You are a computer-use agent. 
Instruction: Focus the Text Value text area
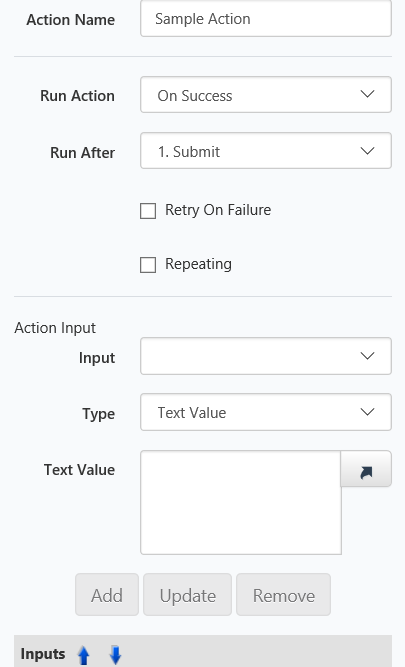(241, 502)
